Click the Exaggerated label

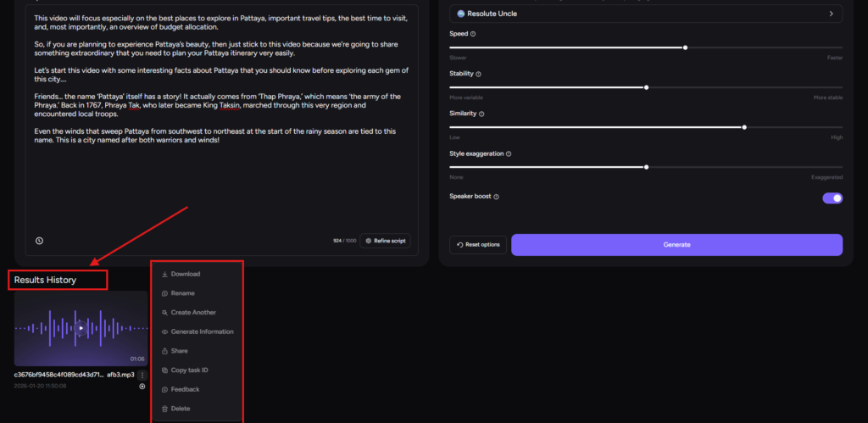tap(827, 177)
